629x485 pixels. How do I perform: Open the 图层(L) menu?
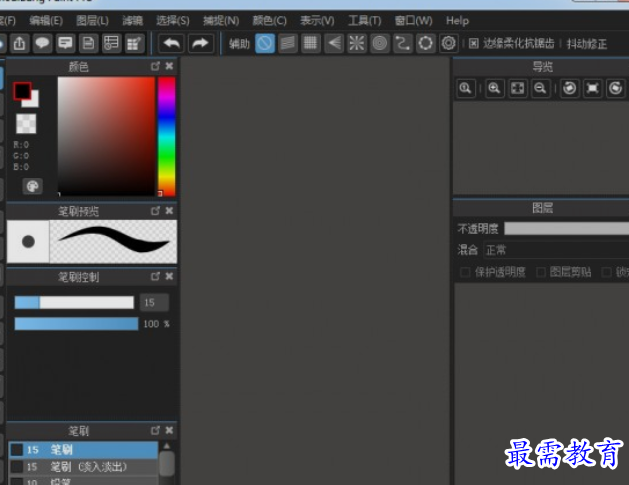tap(92, 20)
